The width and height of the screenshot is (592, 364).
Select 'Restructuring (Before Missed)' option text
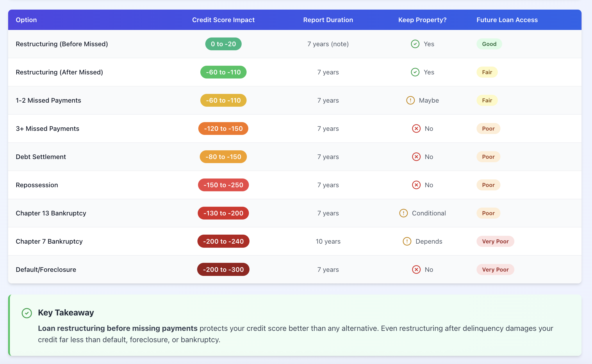pyautogui.click(x=62, y=44)
